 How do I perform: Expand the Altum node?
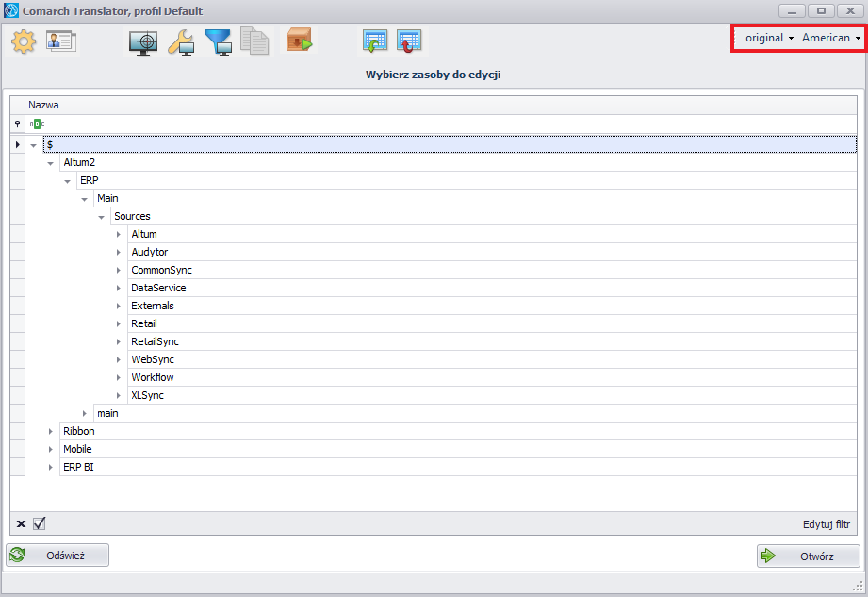pos(119,234)
